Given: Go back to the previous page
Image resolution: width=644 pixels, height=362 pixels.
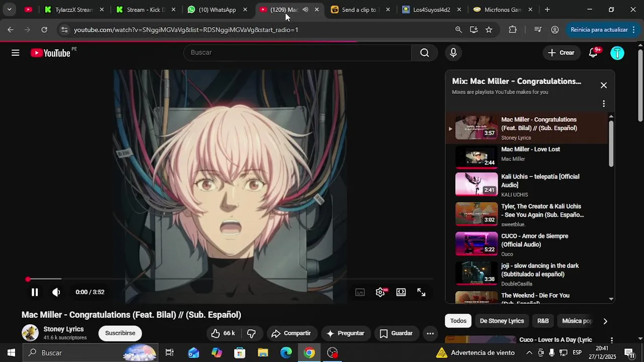Looking at the screenshot, I should click(x=11, y=30).
